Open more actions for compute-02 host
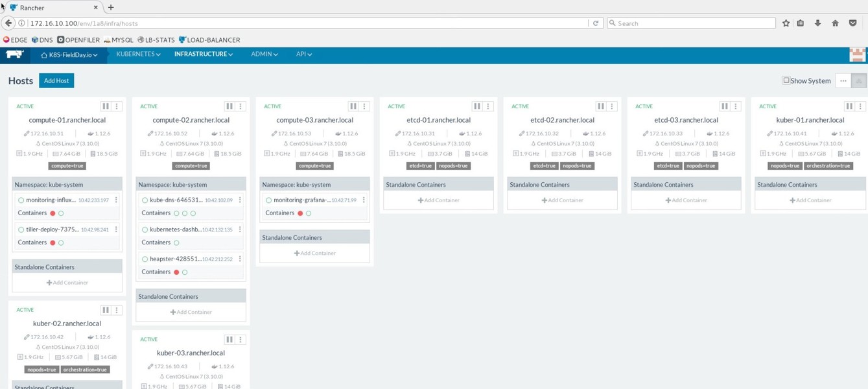The image size is (868, 389). point(240,106)
